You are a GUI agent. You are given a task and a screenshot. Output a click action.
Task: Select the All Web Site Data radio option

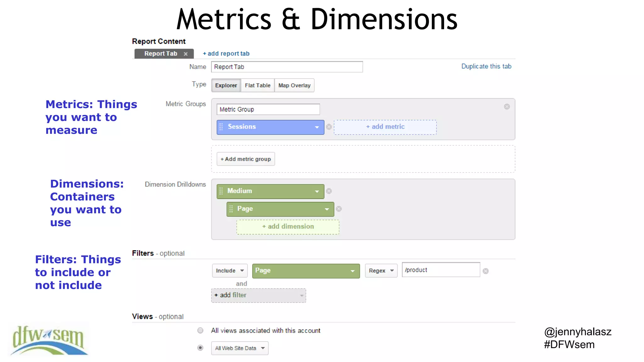[x=200, y=348]
